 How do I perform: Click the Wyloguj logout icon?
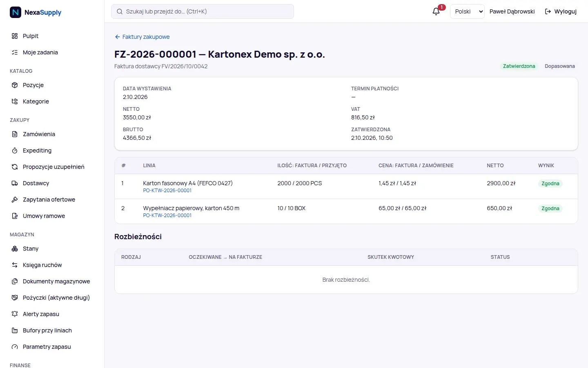click(548, 11)
